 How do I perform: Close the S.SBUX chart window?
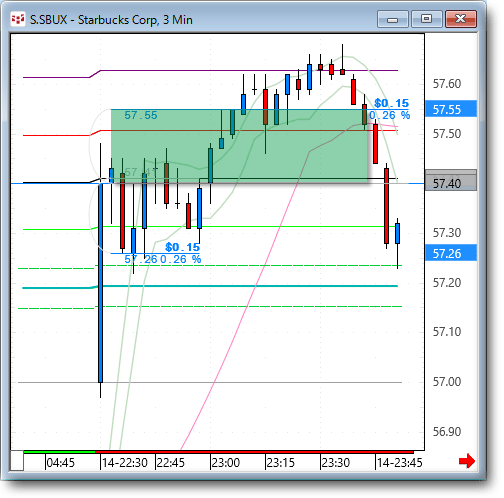click(461, 19)
